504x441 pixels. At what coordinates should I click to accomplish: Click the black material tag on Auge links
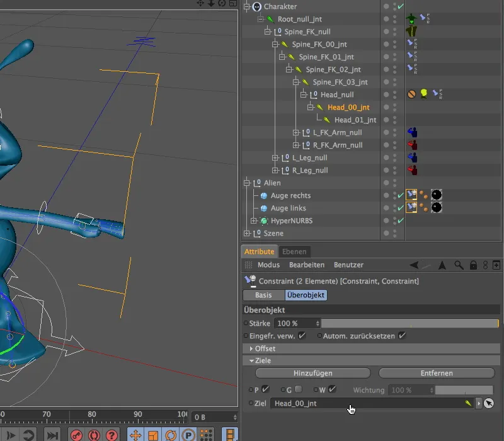point(436,207)
